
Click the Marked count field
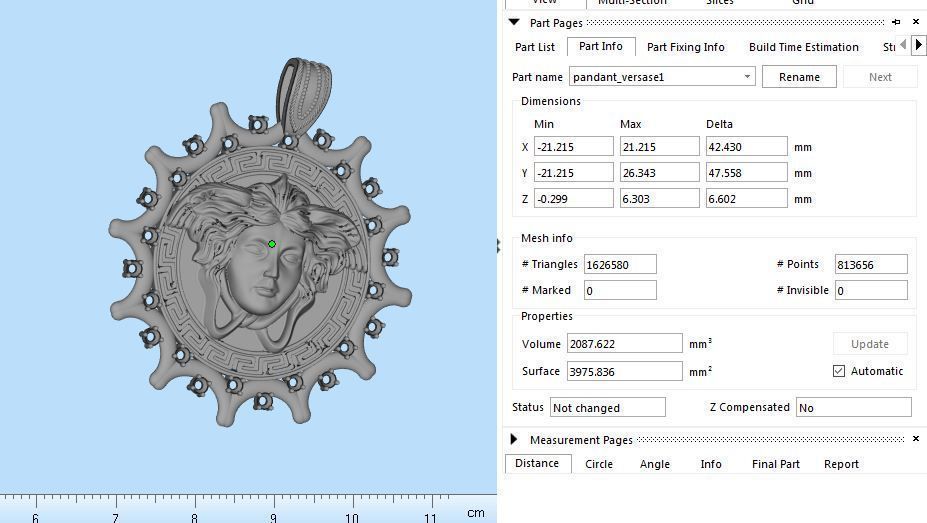pos(620,290)
